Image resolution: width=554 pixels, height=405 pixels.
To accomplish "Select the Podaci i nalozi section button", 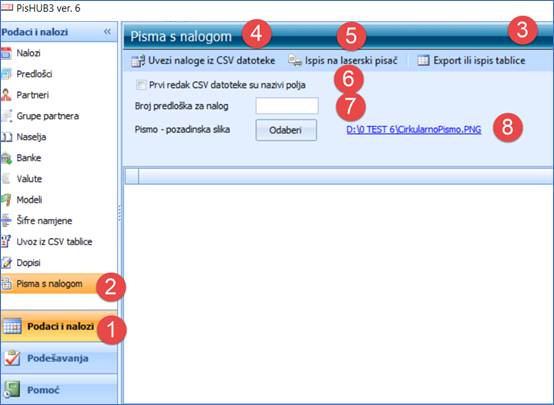I will click(59, 326).
